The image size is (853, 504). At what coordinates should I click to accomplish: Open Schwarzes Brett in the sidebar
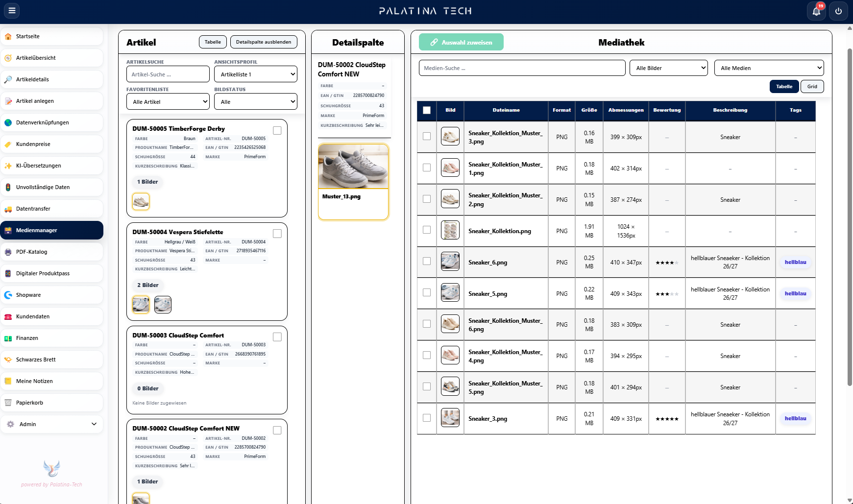(52, 360)
